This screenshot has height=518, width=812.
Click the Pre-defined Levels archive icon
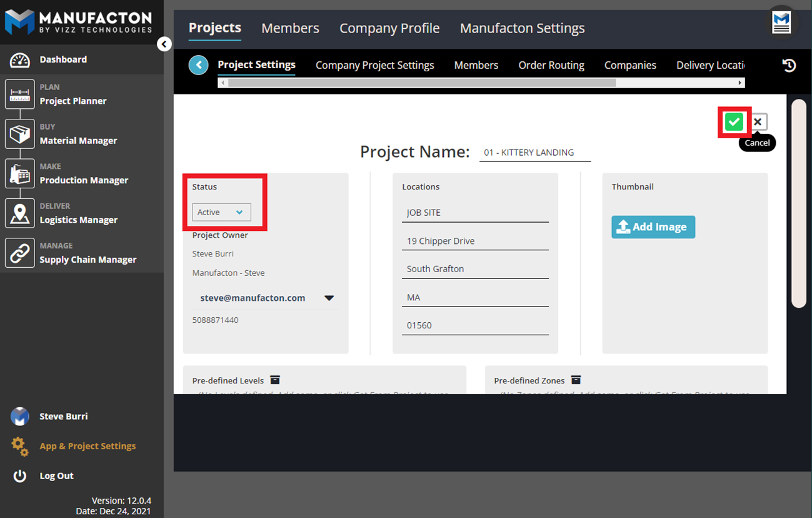click(275, 380)
